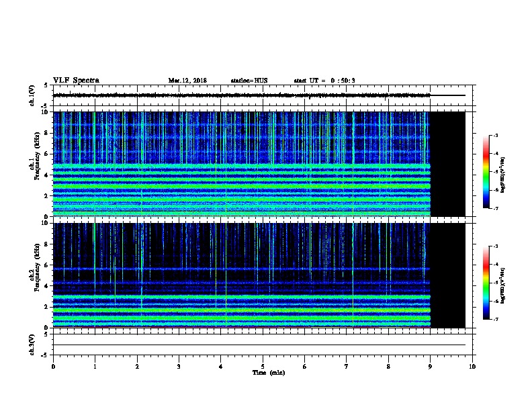Click the ch.1 colorbar '-3' scale label
This screenshot has height=411, width=532.
coord(495,135)
